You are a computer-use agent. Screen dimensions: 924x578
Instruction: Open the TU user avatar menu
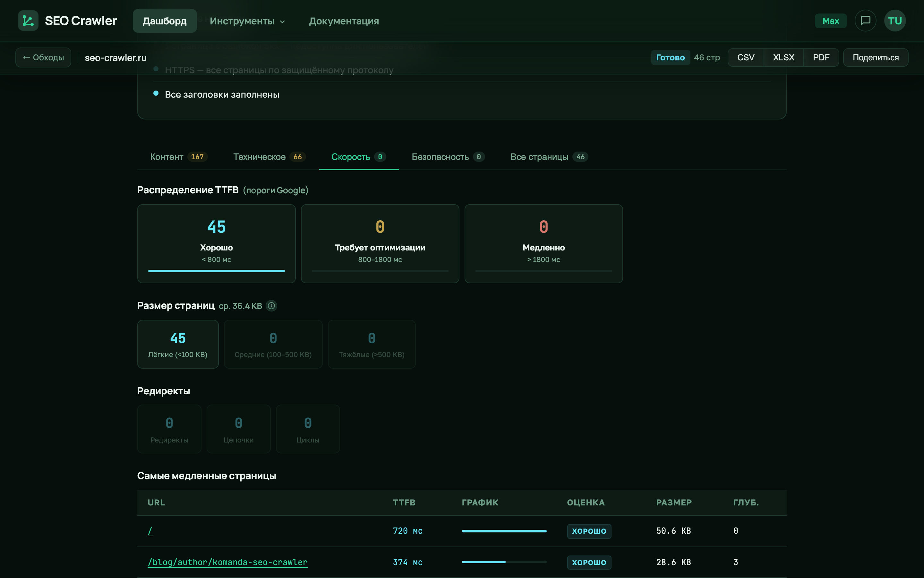tap(894, 21)
